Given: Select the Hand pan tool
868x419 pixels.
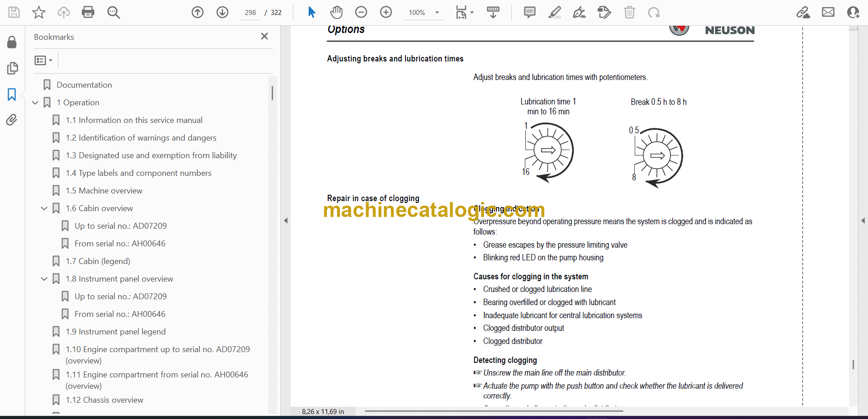Looking at the screenshot, I should click(x=336, y=12).
